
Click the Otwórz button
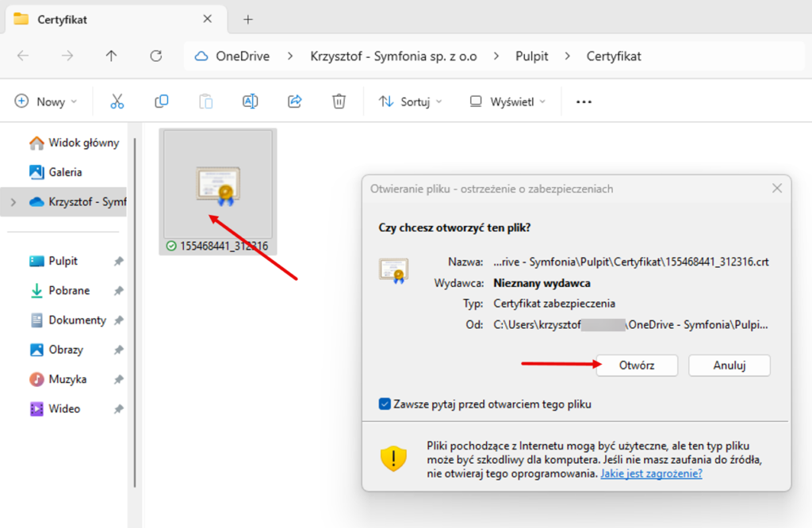coord(637,365)
